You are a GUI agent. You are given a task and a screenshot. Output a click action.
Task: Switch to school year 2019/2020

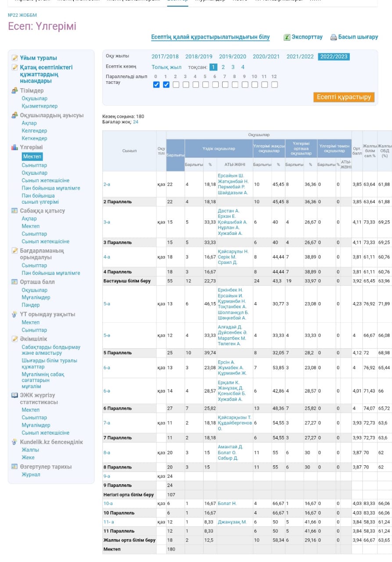tap(233, 57)
